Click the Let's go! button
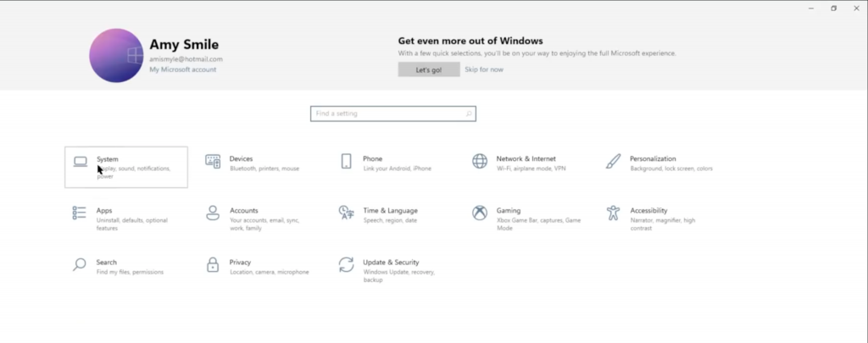 pyautogui.click(x=428, y=69)
